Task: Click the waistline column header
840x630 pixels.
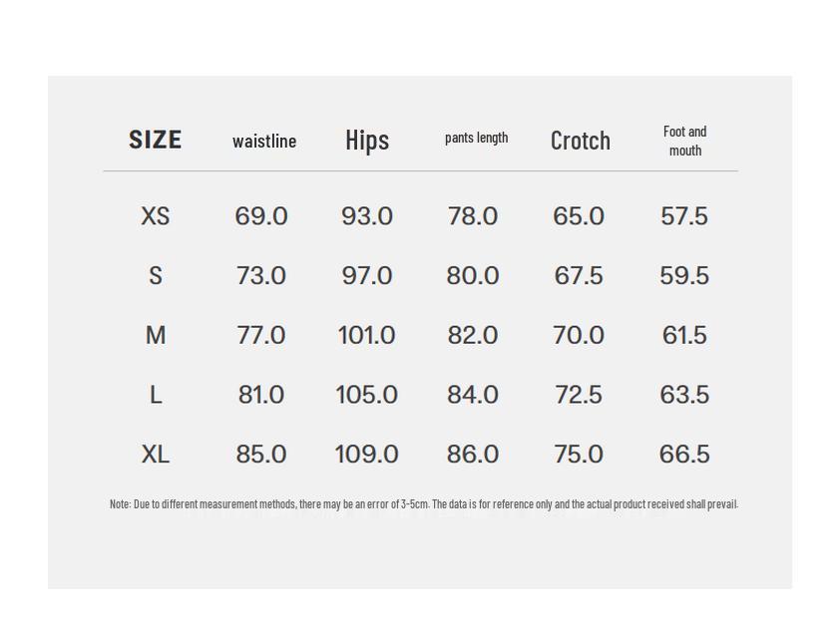Action: tap(264, 141)
